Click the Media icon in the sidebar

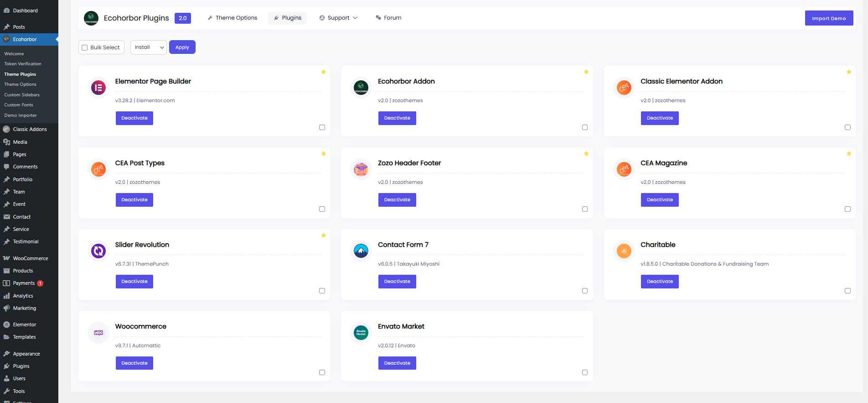click(6, 142)
